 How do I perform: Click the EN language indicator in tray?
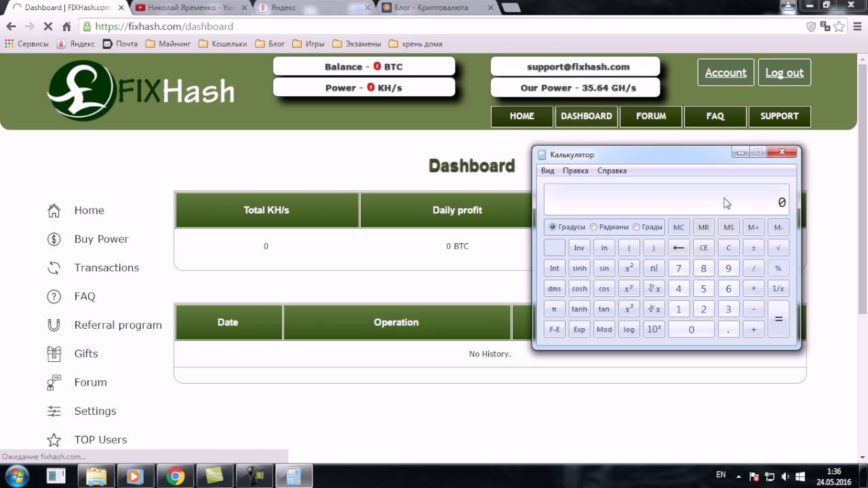[721, 475]
